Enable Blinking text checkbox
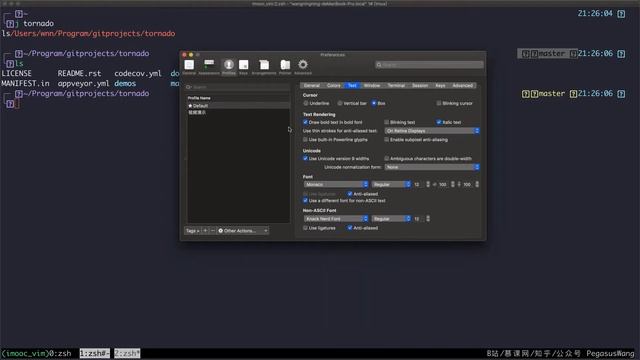 click(387, 122)
